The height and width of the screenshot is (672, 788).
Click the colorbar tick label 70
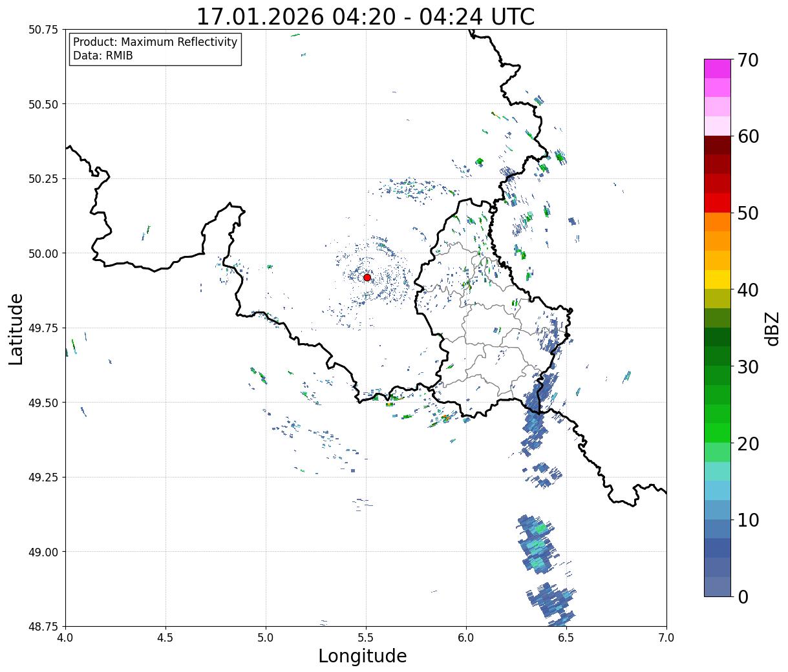[748, 60]
